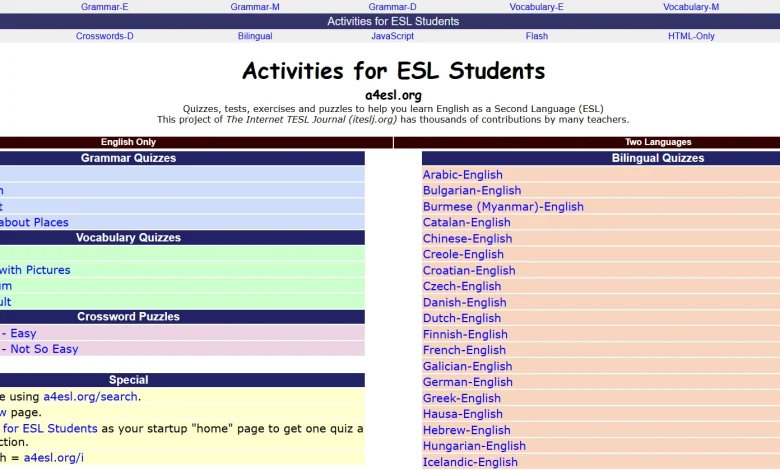Click the Vocabulary Quizzes section header
The width and height of the screenshot is (780, 470).
click(128, 237)
